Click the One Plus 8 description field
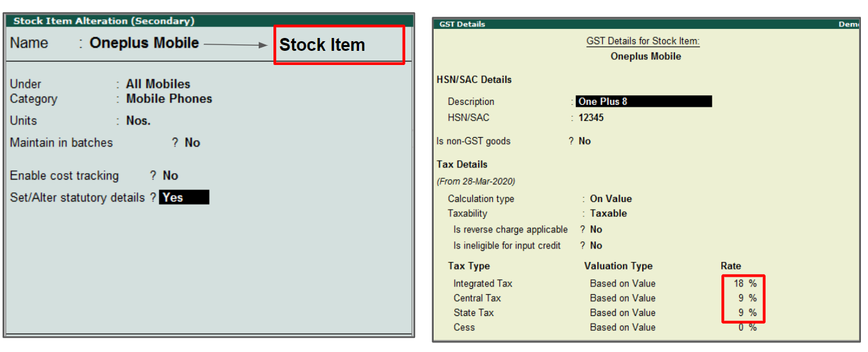This screenshot has width=868, height=352. point(643,102)
